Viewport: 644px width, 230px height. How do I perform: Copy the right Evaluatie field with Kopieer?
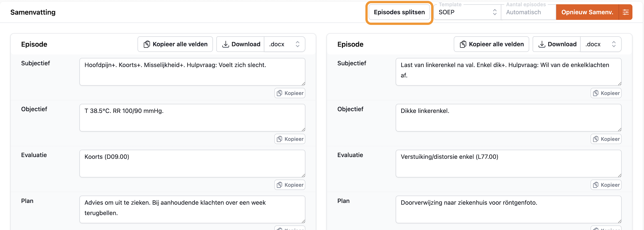[606, 185]
